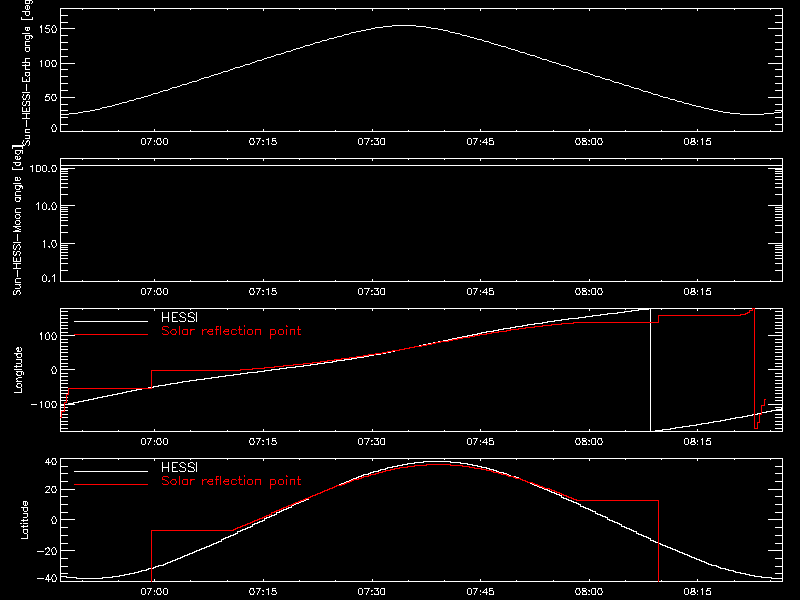This screenshot has height=600, width=800.
Task: Select the 0 tick on Earth angle axis
Action: (54, 128)
